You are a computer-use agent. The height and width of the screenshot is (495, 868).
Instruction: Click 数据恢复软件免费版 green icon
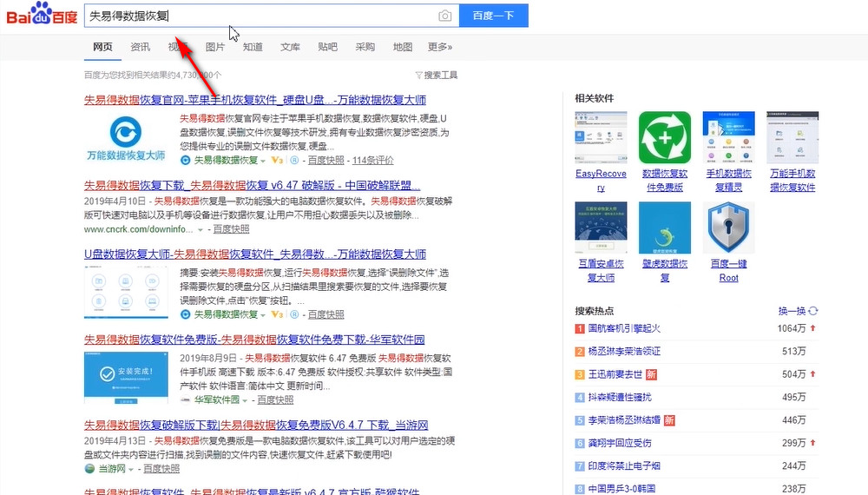point(665,137)
